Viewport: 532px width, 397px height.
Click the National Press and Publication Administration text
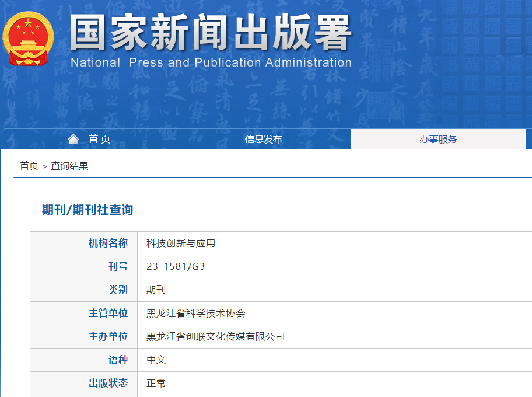click(211, 62)
